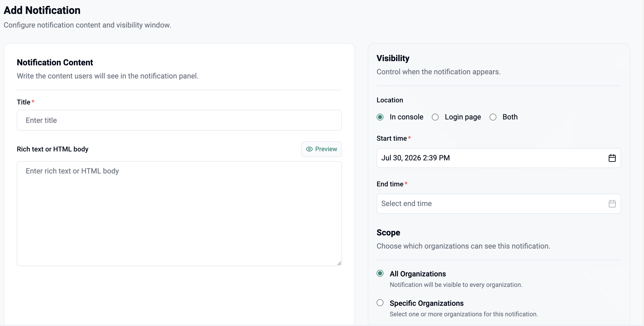Select the Login page location radio

coord(435,117)
